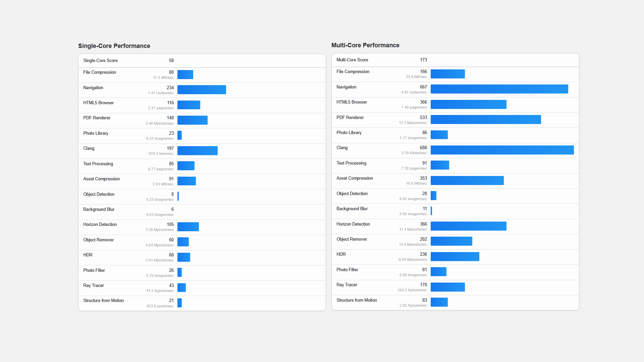
Task: Click the multi-core PDF Renderer bar
Action: click(486, 120)
